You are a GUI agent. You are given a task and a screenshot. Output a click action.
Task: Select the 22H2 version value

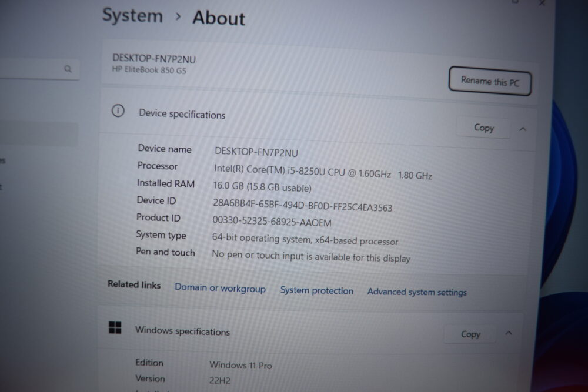[x=220, y=380]
